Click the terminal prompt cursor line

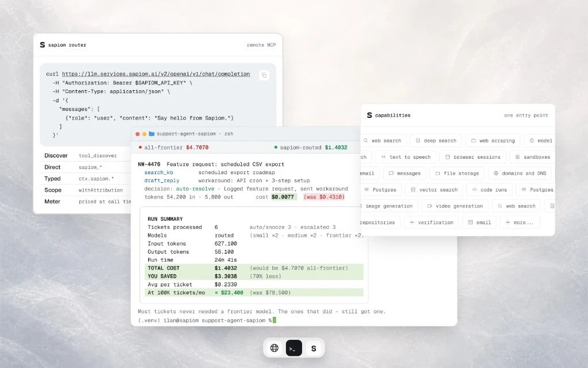pos(207,320)
